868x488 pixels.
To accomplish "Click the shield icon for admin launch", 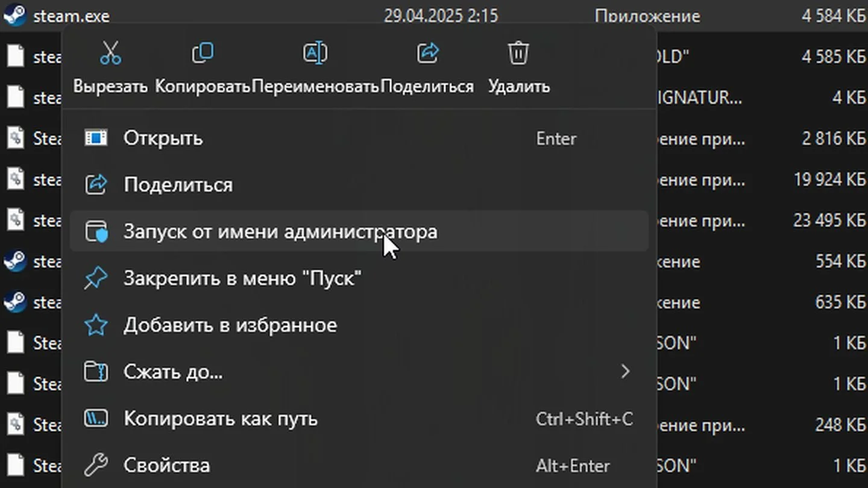I will click(x=96, y=232).
